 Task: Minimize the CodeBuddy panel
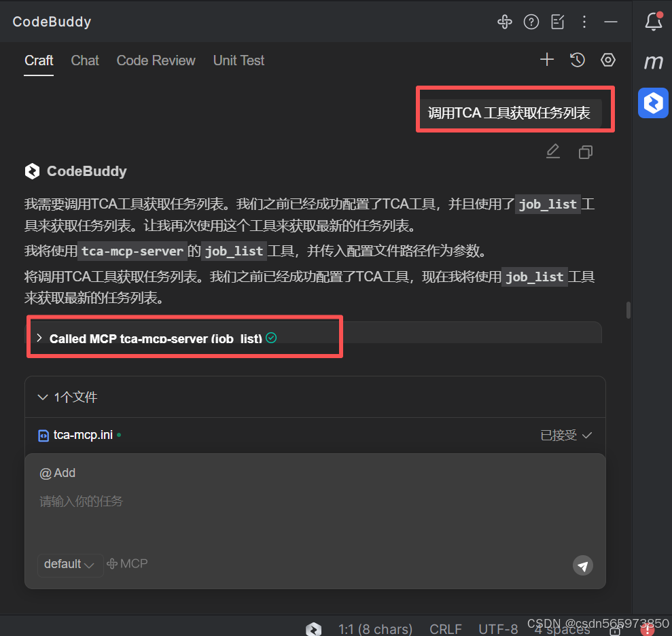coord(611,22)
